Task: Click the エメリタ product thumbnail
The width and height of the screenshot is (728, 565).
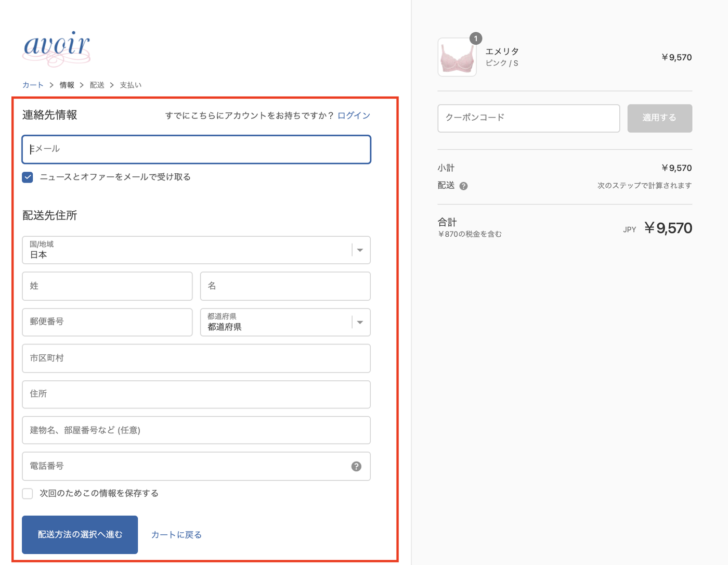Action: point(457,57)
